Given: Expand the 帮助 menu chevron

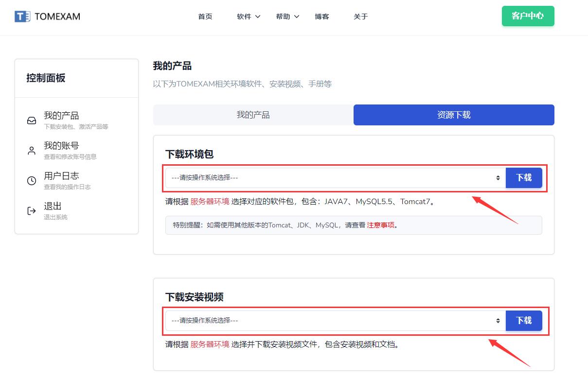Looking at the screenshot, I should (x=297, y=17).
